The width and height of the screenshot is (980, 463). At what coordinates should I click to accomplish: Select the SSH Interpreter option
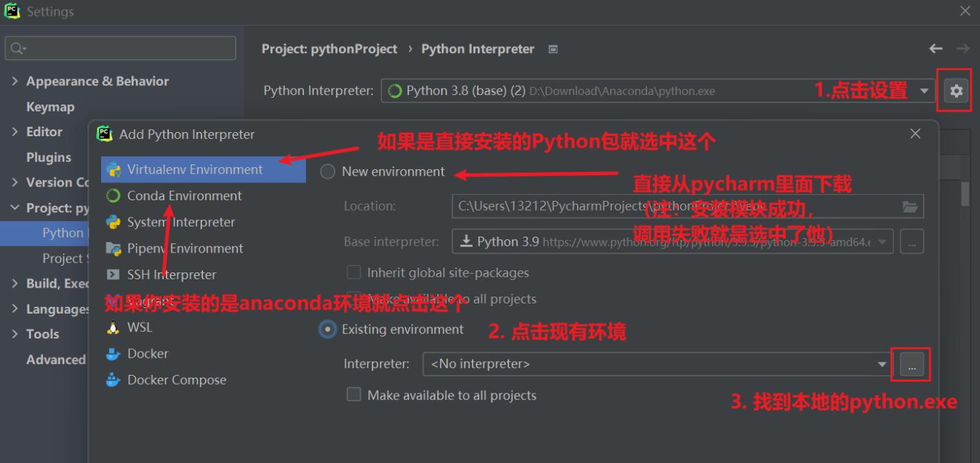[171, 274]
